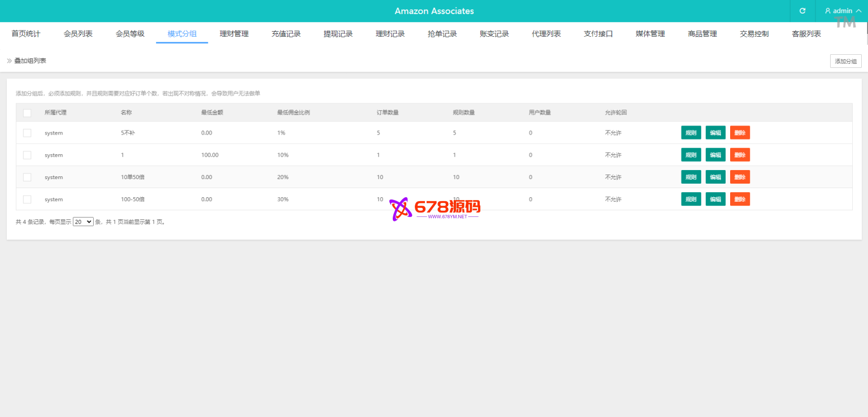
Task: Open the per-page records dropdown
Action: 83,222
